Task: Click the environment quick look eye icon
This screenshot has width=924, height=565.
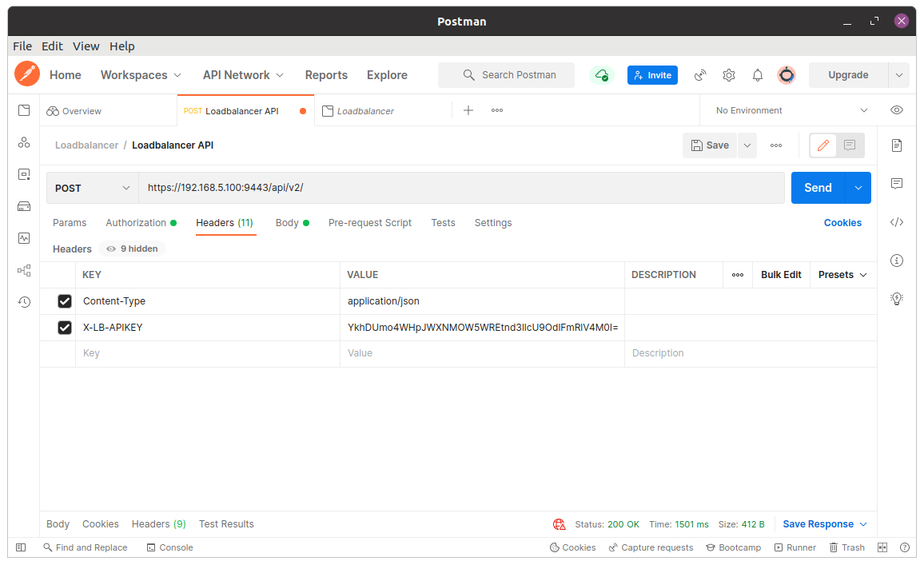Action: click(x=897, y=110)
